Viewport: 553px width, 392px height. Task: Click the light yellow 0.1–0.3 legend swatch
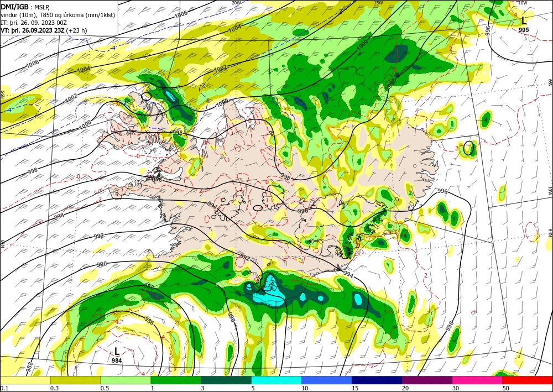point(25,380)
